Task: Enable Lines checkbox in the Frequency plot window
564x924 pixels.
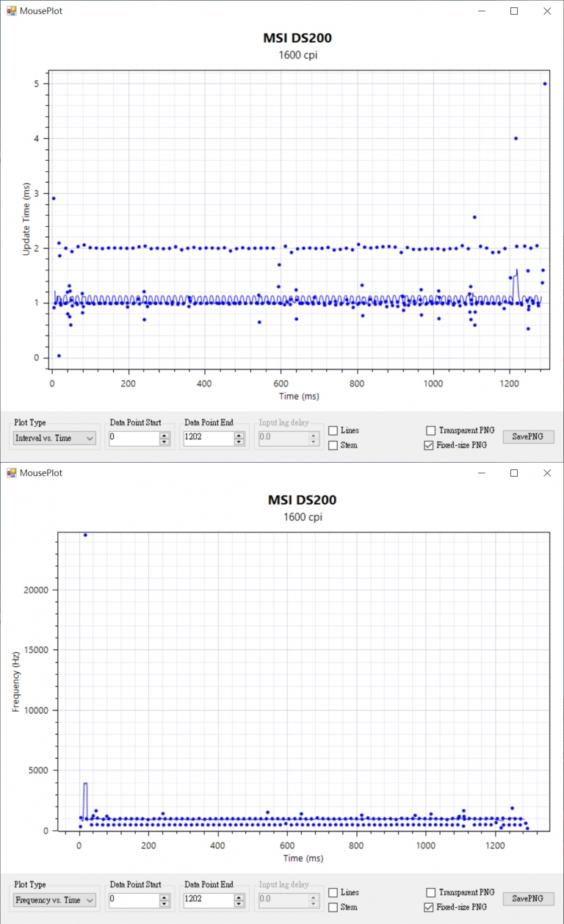Action: [333, 892]
